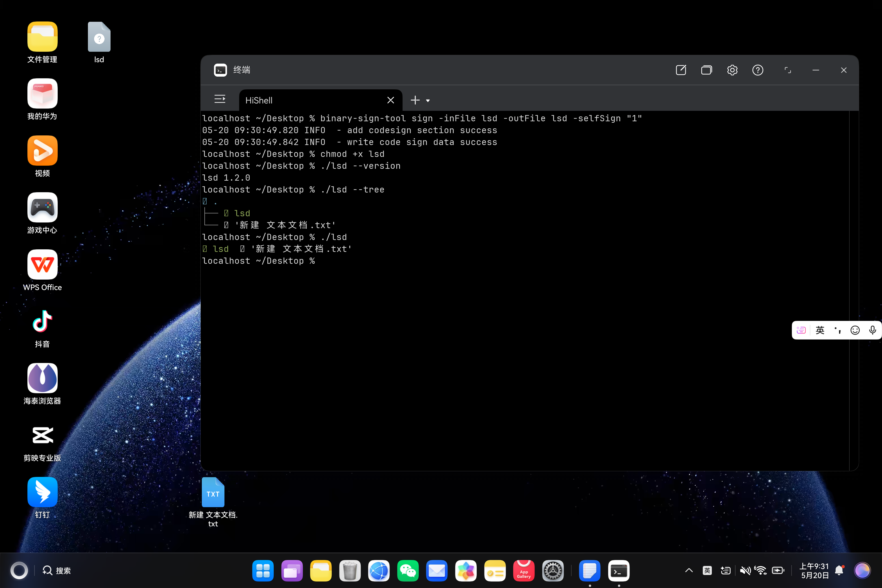Open AppGallery from the dock
This screenshot has width=882, height=588.
click(x=524, y=571)
